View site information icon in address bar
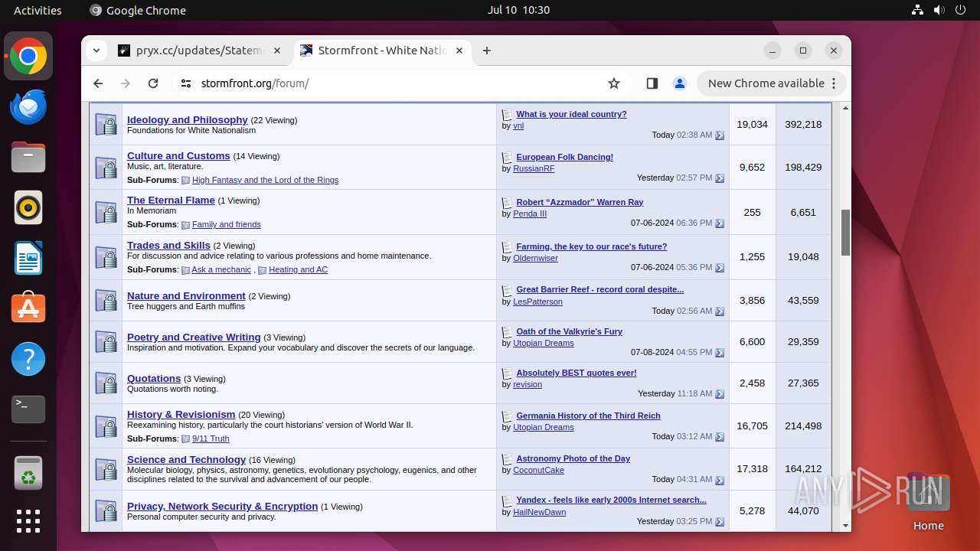Screen dimensions: 980x551 [186, 83]
